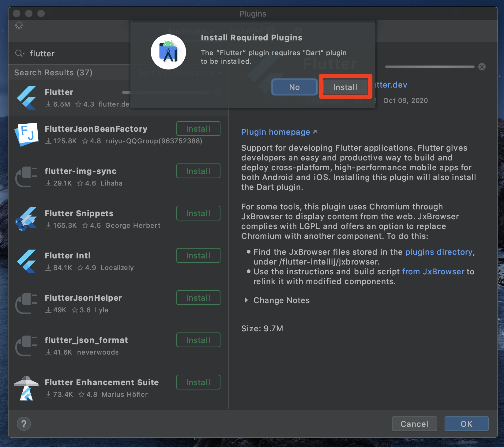Click Install in the required plugins dialog
This screenshot has width=504, height=447.
click(345, 87)
